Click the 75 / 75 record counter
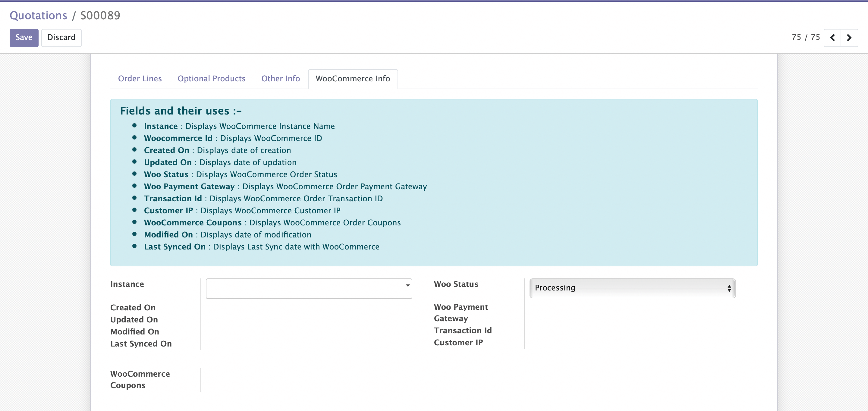868x411 pixels. pos(806,37)
